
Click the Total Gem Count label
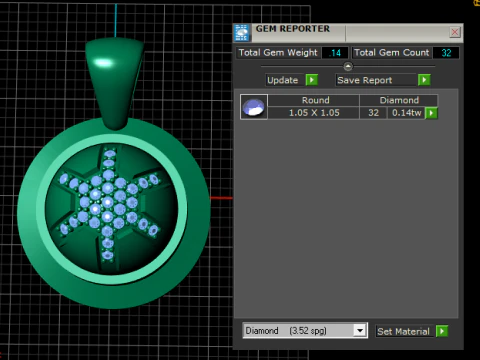coord(391,53)
